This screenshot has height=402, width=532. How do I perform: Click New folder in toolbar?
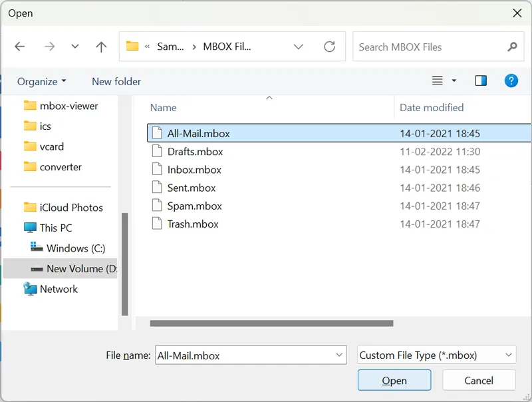116,81
